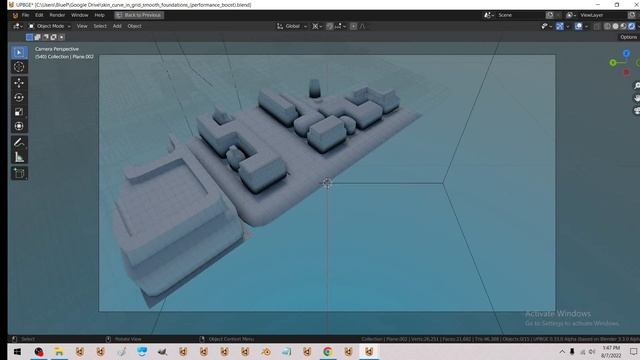The image size is (640, 360).
Task: Open File Explorer from taskbar
Action: (59, 351)
